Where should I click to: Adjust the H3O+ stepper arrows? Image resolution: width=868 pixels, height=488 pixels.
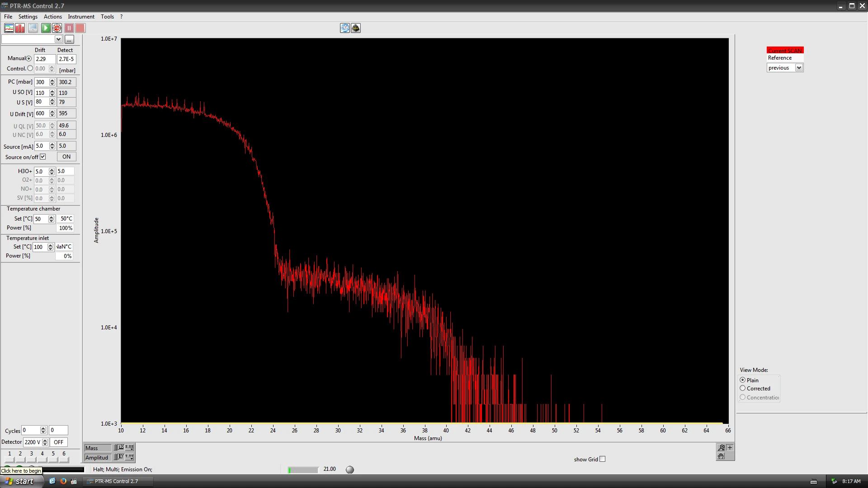point(52,172)
